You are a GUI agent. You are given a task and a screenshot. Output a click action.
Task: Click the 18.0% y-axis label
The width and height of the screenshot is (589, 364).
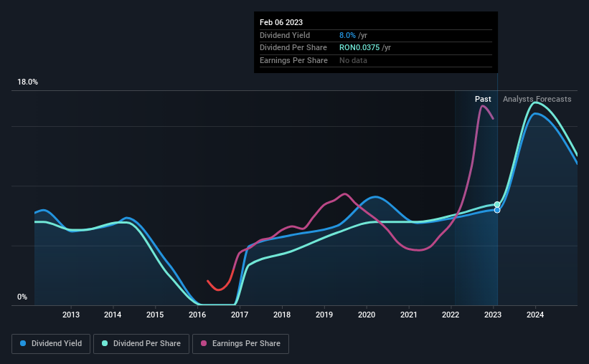pyautogui.click(x=27, y=82)
